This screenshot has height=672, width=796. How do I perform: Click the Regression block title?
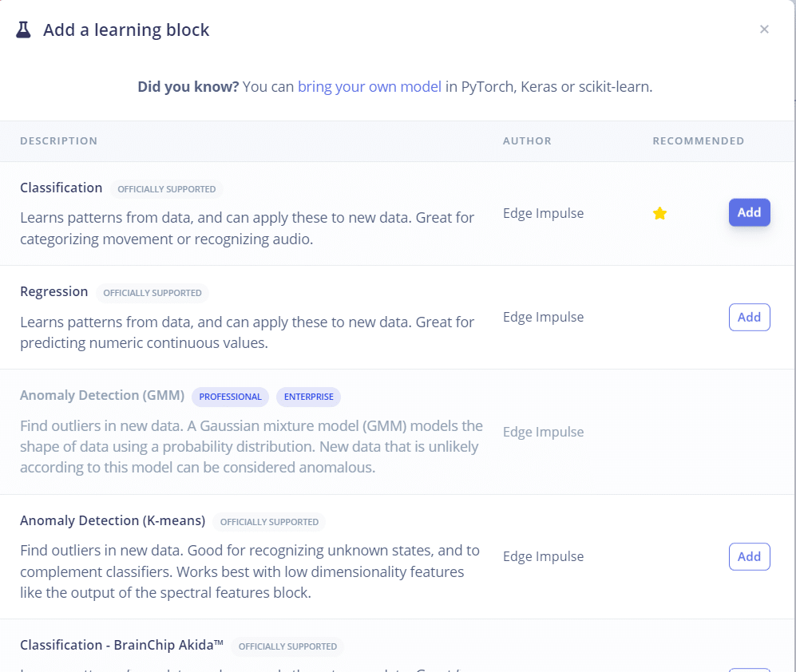[53, 292]
